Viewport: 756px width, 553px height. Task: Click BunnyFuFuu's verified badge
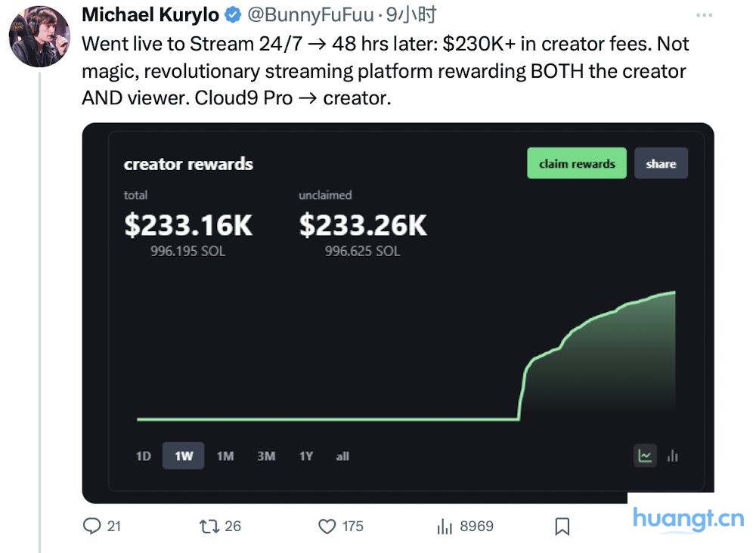coord(232,14)
